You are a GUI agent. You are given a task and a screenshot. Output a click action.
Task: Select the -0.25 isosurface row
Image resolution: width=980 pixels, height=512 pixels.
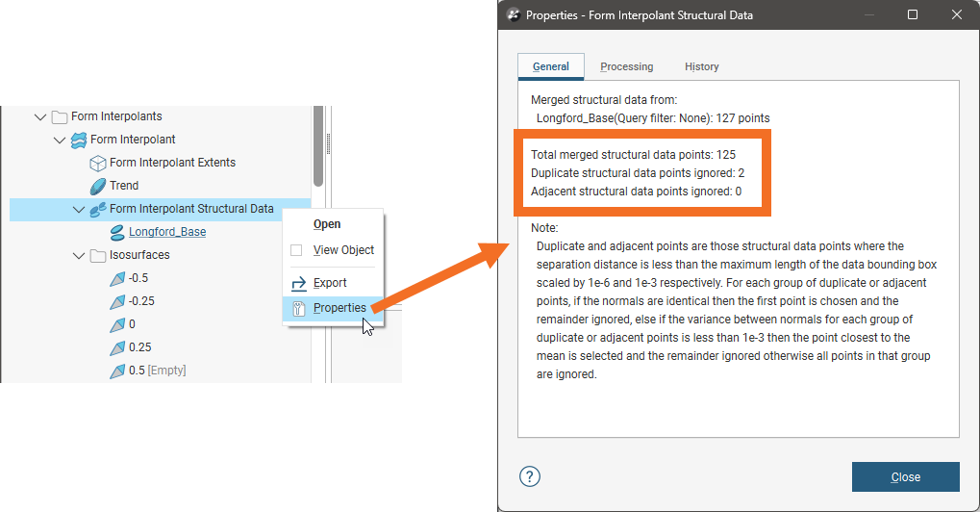point(160,301)
